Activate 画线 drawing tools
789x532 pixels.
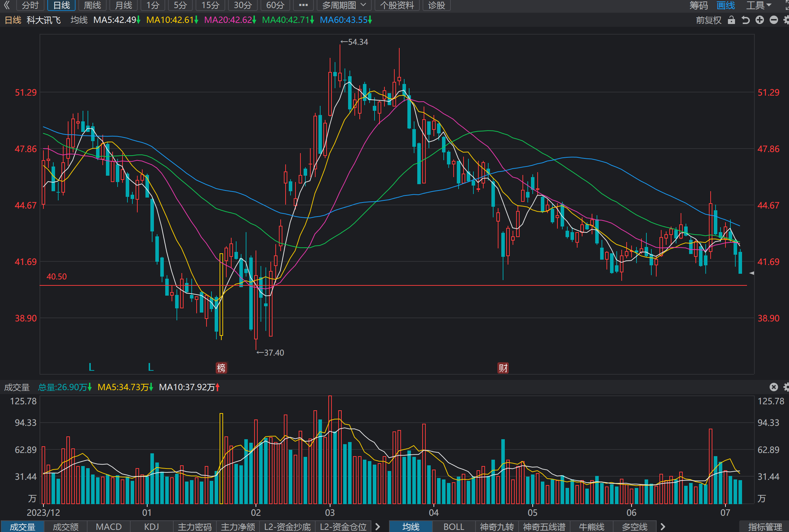click(x=726, y=5)
